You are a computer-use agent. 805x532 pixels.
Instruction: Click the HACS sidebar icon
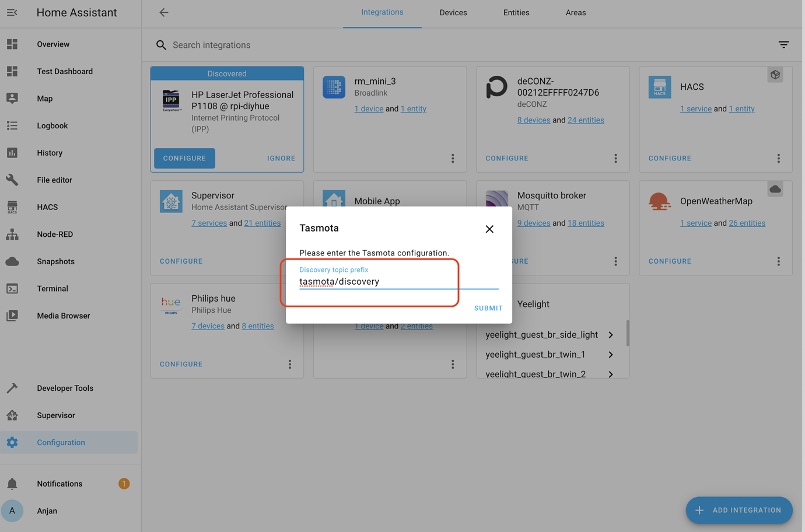pos(12,207)
